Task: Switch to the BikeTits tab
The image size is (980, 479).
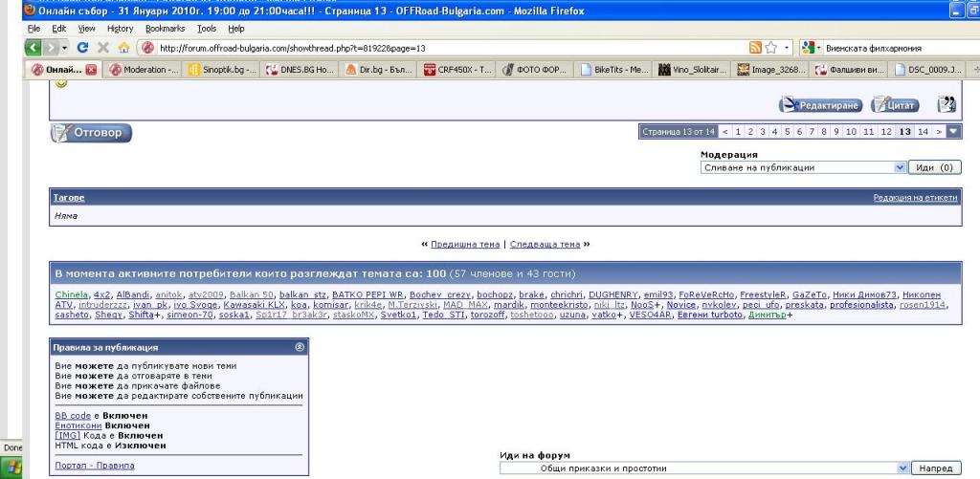Action: click(x=615, y=70)
